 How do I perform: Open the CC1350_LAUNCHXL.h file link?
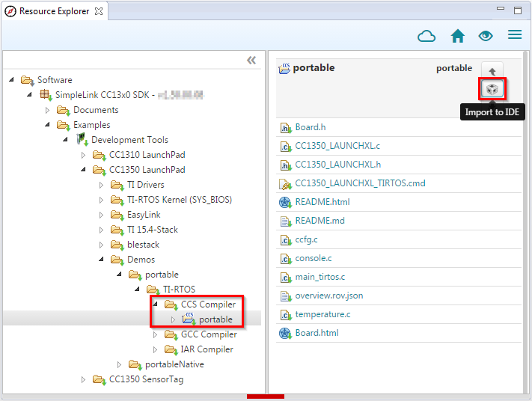pyautogui.click(x=337, y=165)
